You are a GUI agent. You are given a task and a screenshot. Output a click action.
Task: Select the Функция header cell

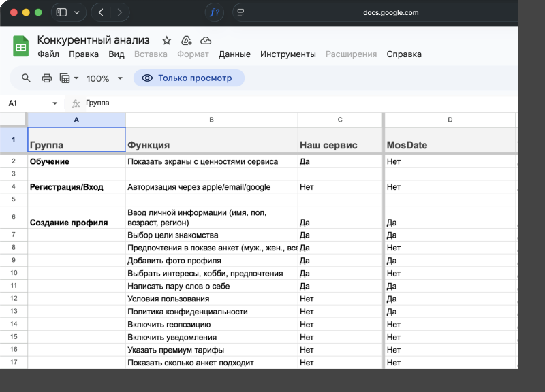point(211,140)
